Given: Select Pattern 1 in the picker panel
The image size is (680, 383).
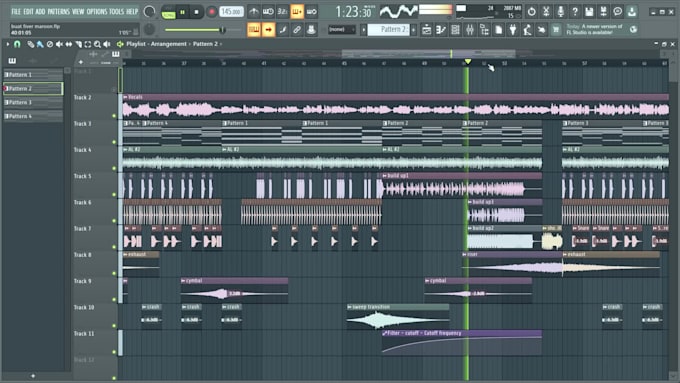Looking at the screenshot, I should pos(33,75).
